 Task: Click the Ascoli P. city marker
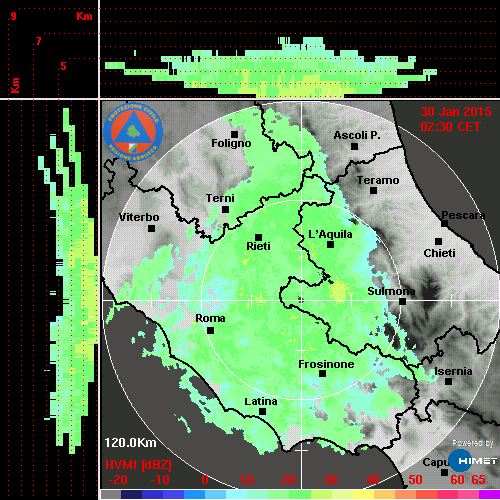(355, 146)
